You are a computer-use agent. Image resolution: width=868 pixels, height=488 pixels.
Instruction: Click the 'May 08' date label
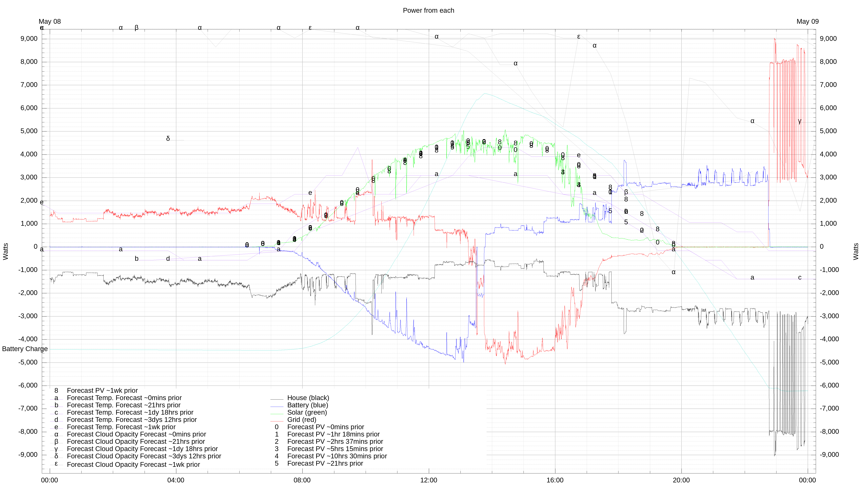(50, 22)
